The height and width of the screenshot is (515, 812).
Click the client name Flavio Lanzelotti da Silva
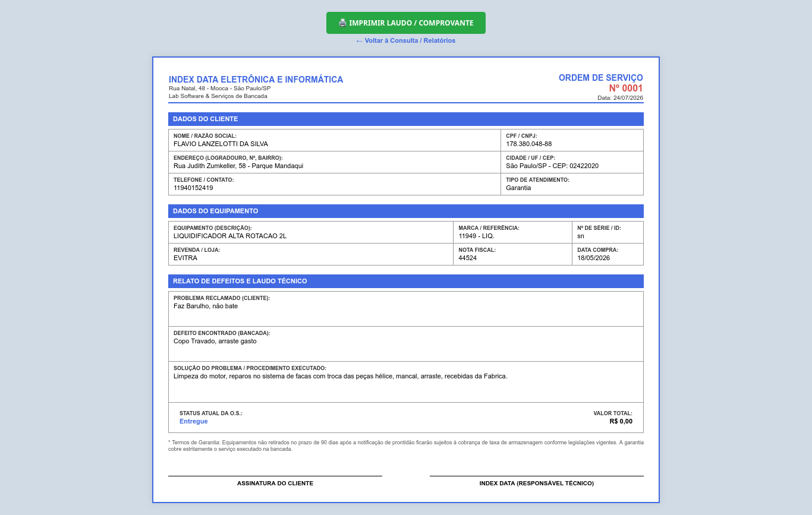pyautogui.click(x=221, y=144)
